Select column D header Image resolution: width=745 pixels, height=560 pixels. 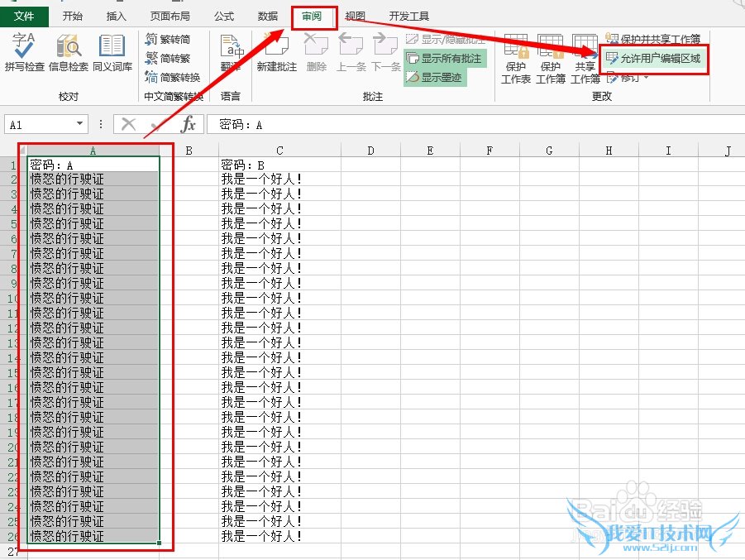tap(370, 151)
